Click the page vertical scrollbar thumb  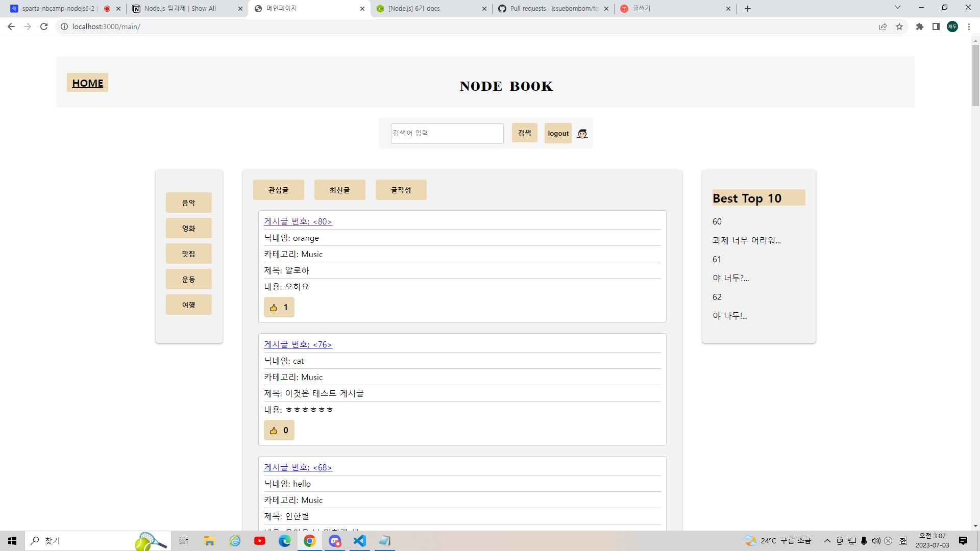point(975,76)
